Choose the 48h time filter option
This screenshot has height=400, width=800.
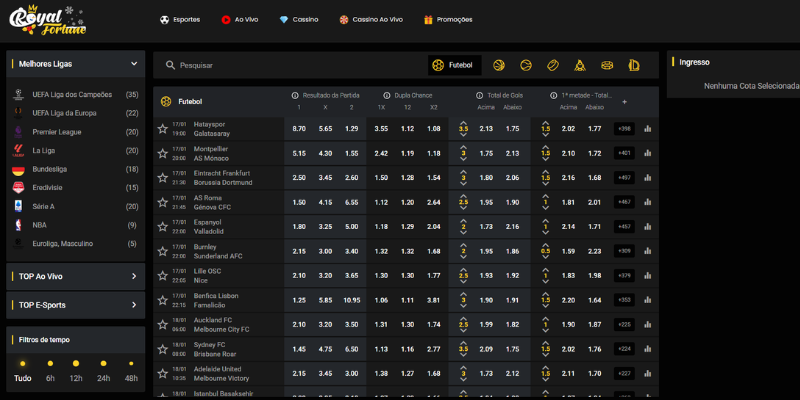coord(131,370)
